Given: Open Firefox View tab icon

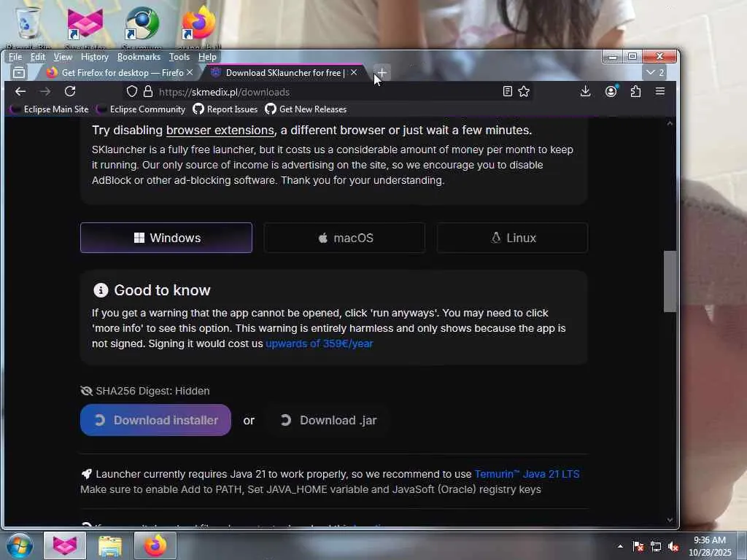Looking at the screenshot, I should [x=19, y=73].
